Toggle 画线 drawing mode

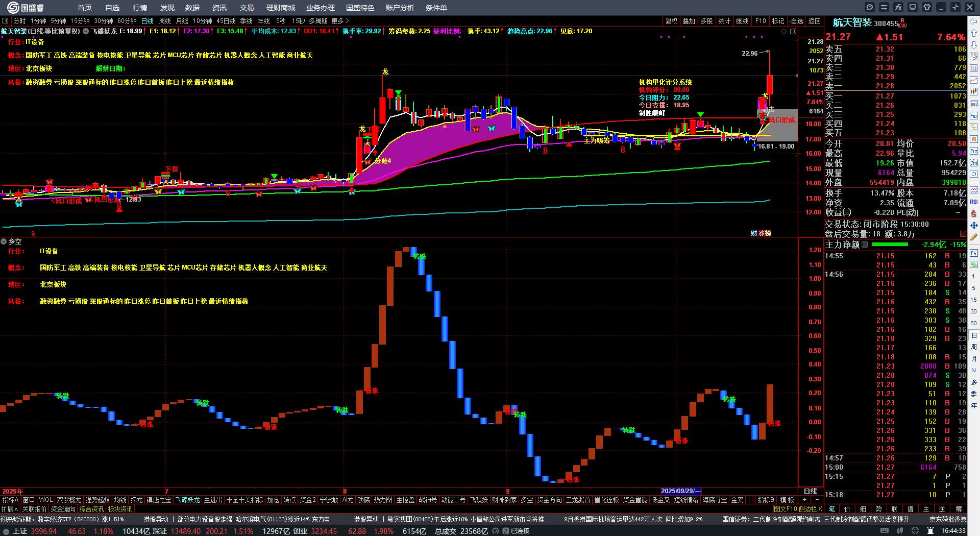coord(743,21)
